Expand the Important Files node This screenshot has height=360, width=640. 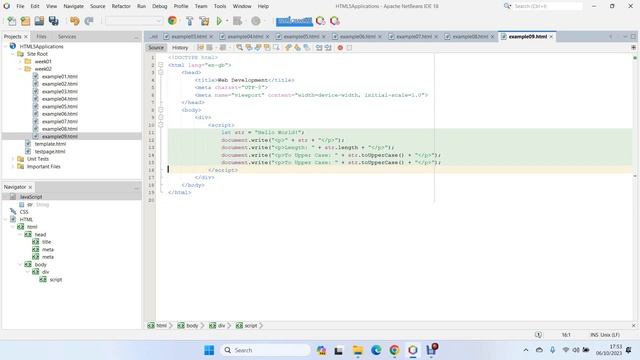(x=13, y=167)
